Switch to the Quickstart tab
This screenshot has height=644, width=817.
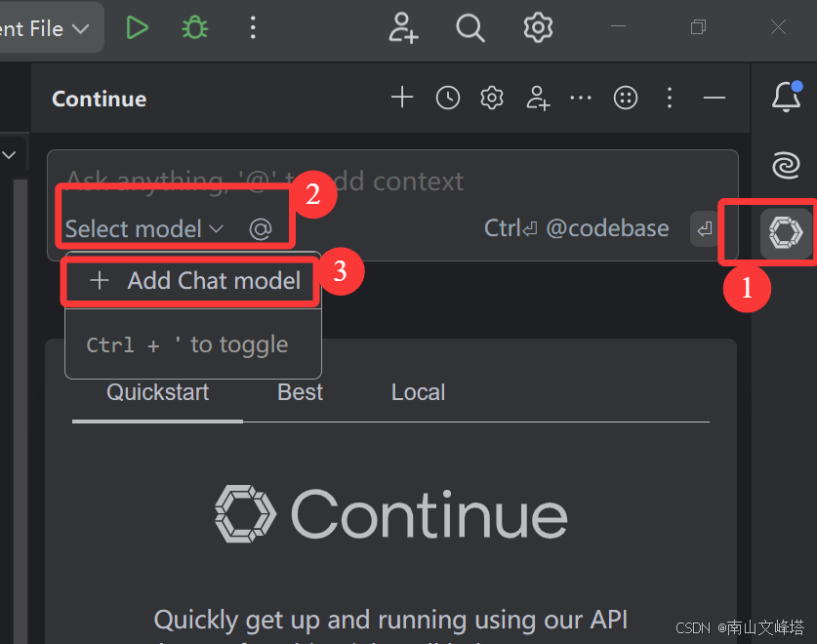point(157,392)
